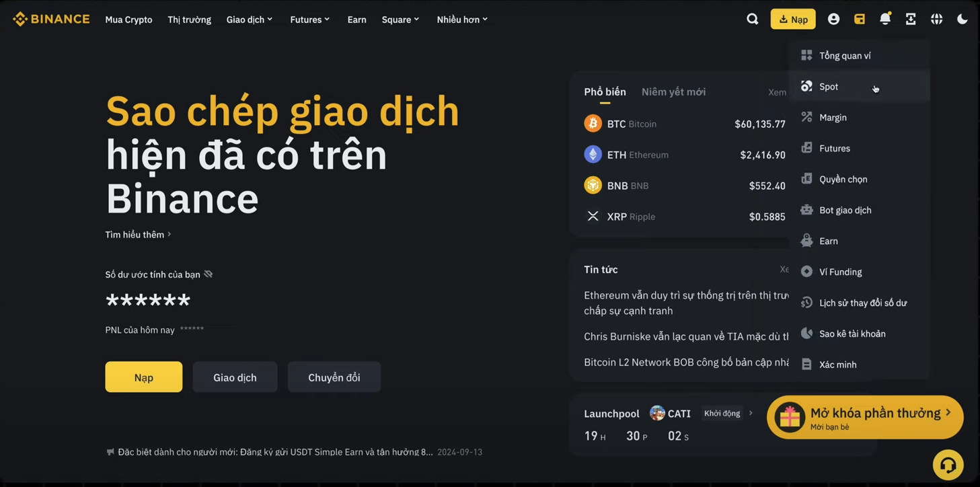The width and height of the screenshot is (980, 487).
Task: Open the account profile icon
Action: coord(833,20)
